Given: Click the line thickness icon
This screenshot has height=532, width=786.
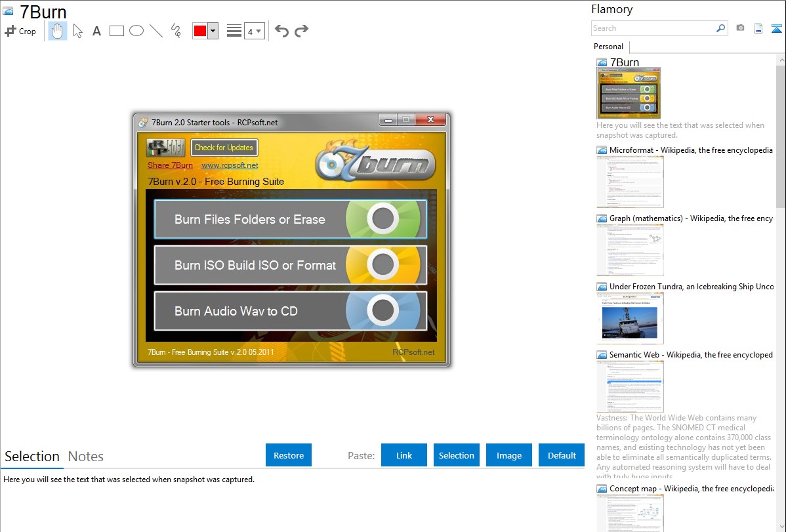Looking at the screenshot, I should 234,31.
